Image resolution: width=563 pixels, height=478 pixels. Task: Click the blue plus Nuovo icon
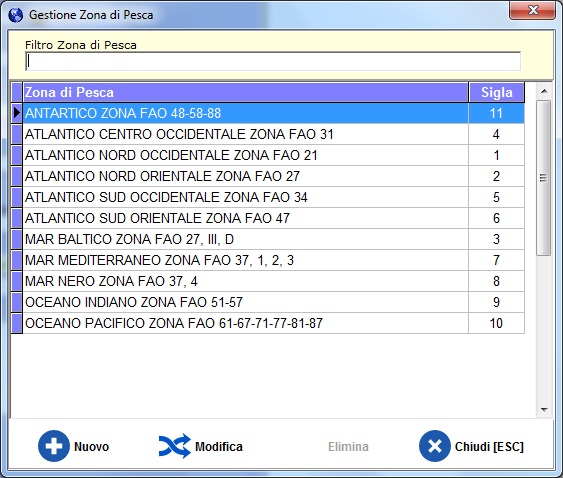[54, 446]
